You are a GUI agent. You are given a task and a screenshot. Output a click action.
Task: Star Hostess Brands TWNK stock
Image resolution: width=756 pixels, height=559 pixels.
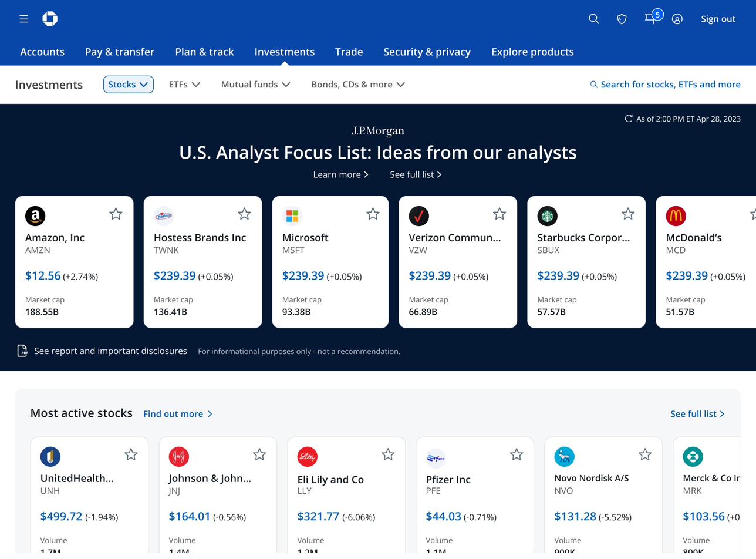(x=245, y=214)
